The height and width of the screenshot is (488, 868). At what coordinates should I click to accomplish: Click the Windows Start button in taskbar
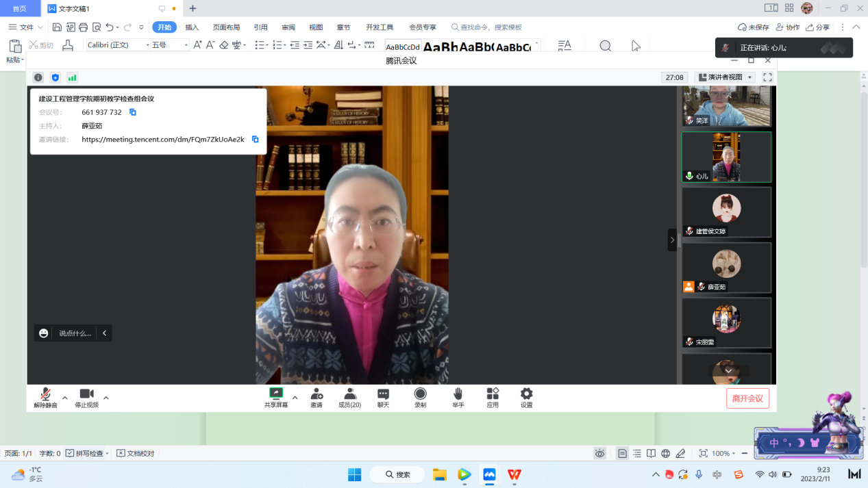pos(354,474)
